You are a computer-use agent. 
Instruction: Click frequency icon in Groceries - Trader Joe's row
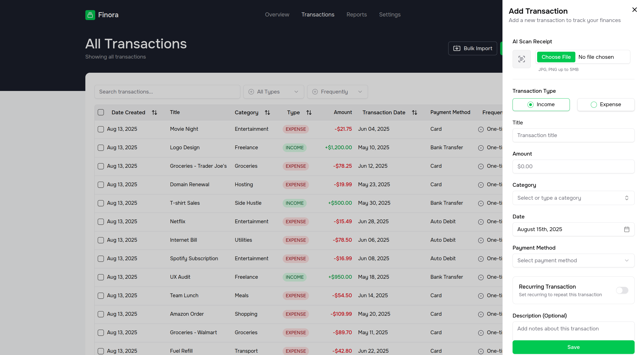(x=481, y=166)
